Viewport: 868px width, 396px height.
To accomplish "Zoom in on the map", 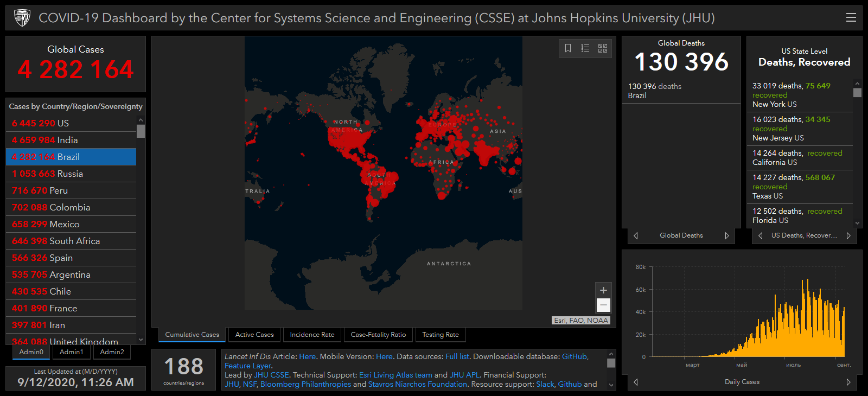I will (603, 290).
